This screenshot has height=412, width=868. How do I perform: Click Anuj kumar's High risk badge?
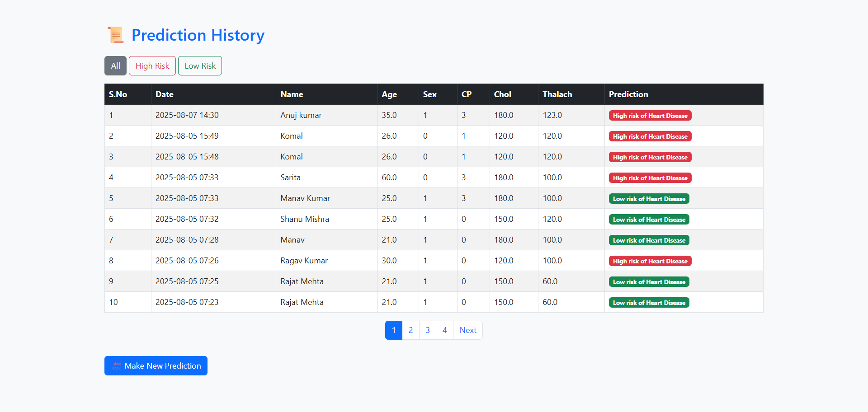[650, 116]
